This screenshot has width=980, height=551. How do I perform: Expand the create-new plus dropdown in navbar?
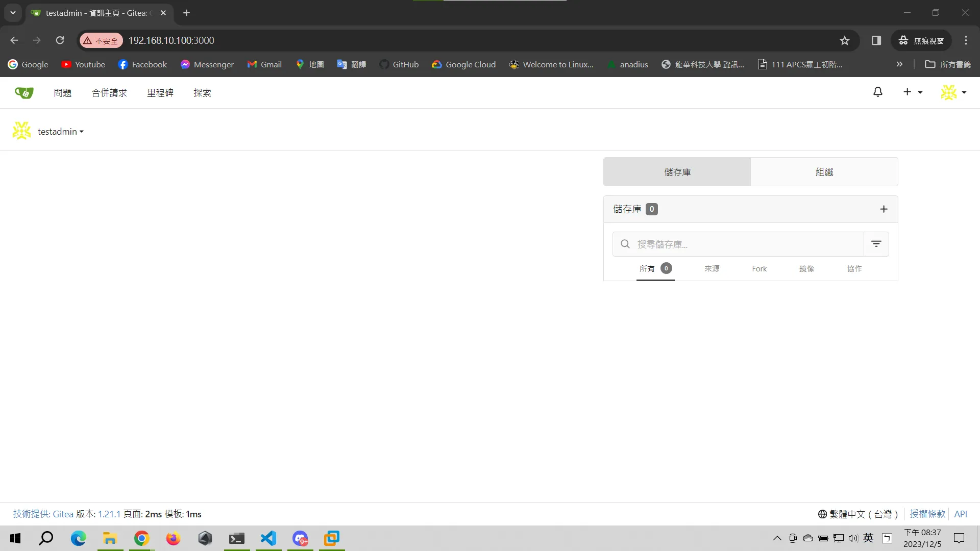point(912,92)
